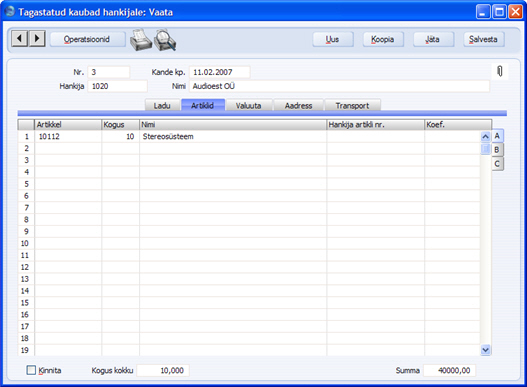The width and height of the screenshot is (527, 387).
Task: Click the Kogus cell with 10
Action: pos(120,137)
